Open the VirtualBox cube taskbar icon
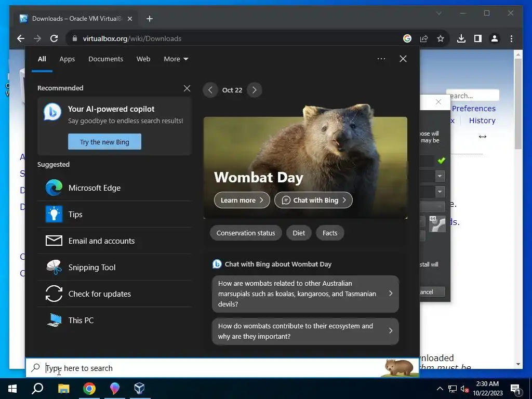532x399 pixels. click(x=139, y=389)
